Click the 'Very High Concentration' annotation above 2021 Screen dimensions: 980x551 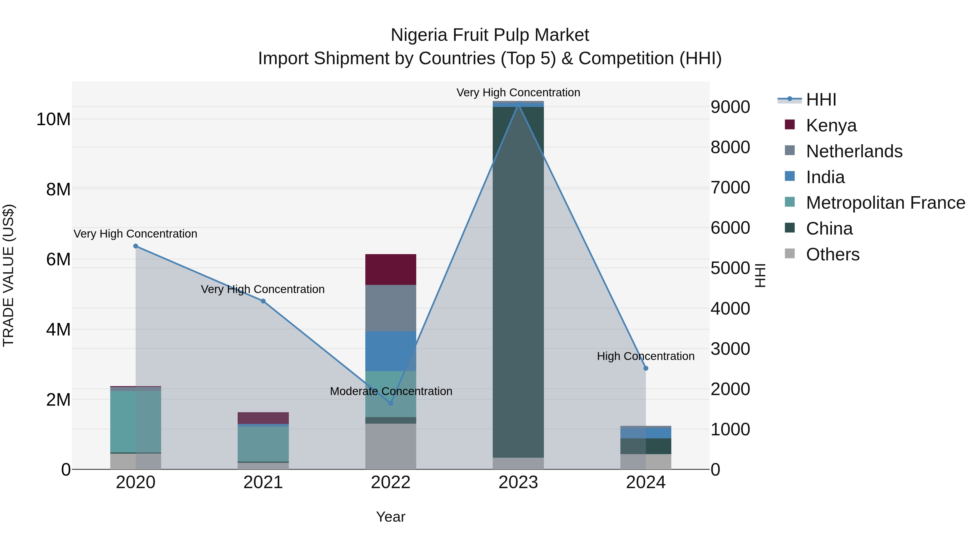point(263,289)
